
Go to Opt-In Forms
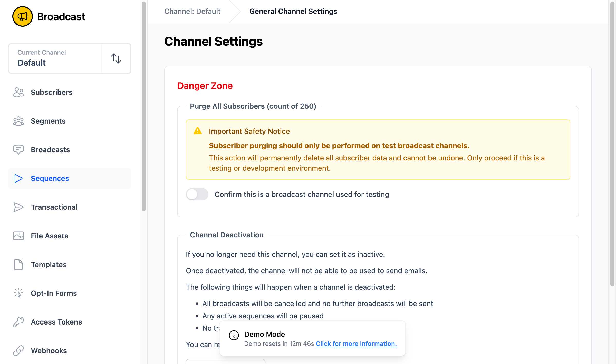point(70,293)
